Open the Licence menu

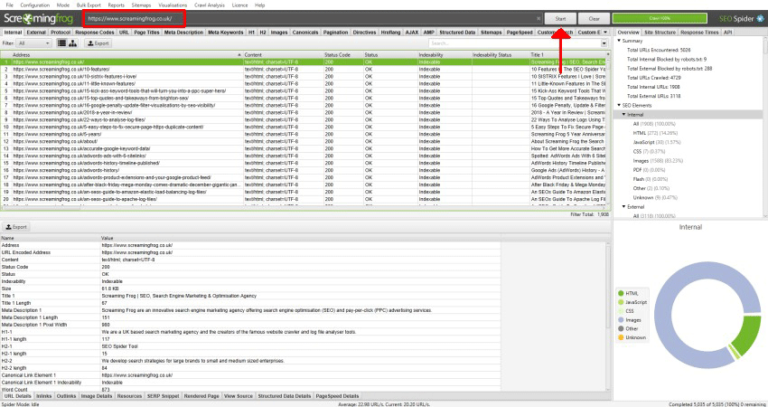pyautogui.click(x=240, y=5)
